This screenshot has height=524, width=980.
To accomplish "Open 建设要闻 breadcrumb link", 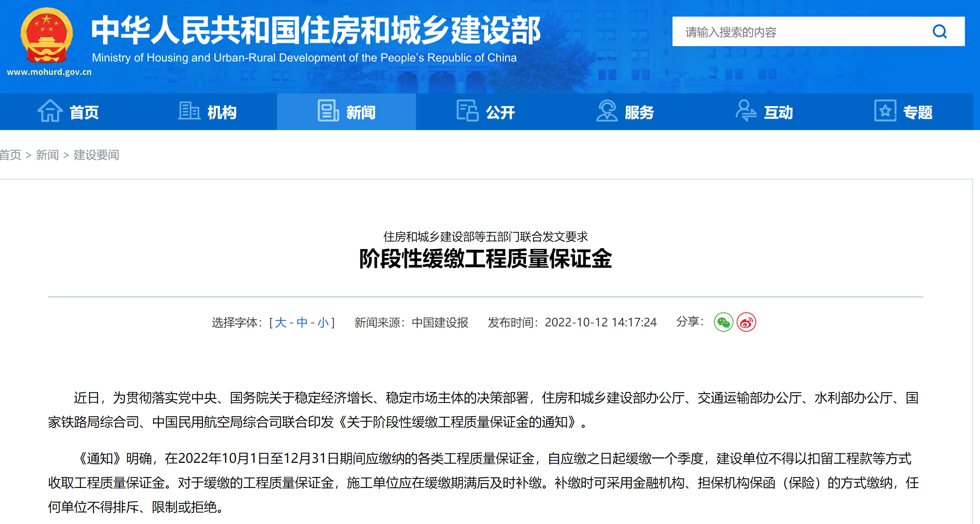I will [96, 155].
